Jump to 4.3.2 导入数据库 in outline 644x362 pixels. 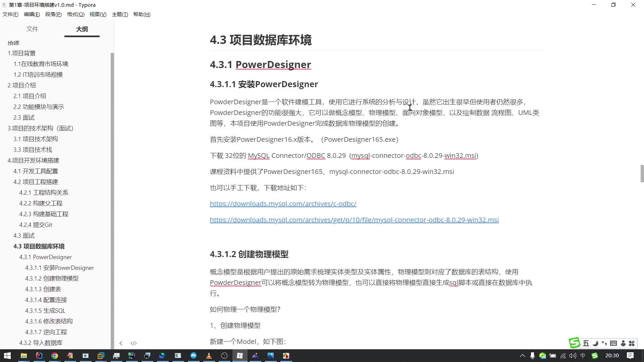pyautogui.click(x=41, y=343)
